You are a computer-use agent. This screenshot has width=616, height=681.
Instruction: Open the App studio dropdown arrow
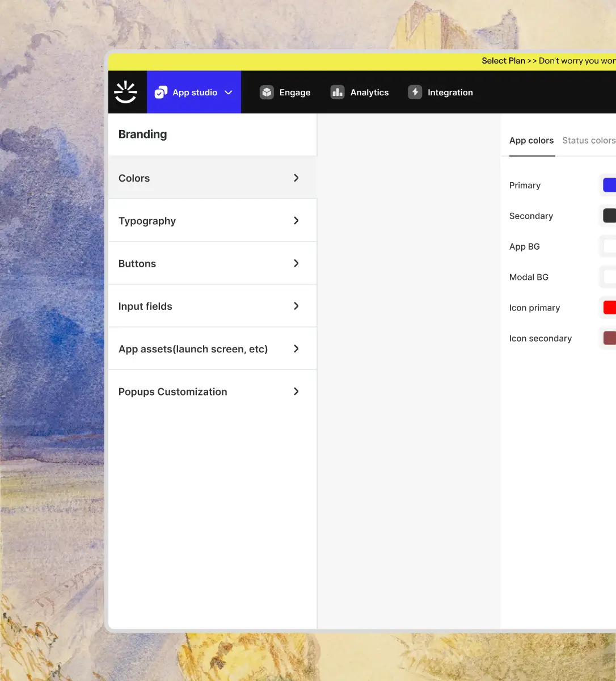pyautogui.click(x=229, y=93)
